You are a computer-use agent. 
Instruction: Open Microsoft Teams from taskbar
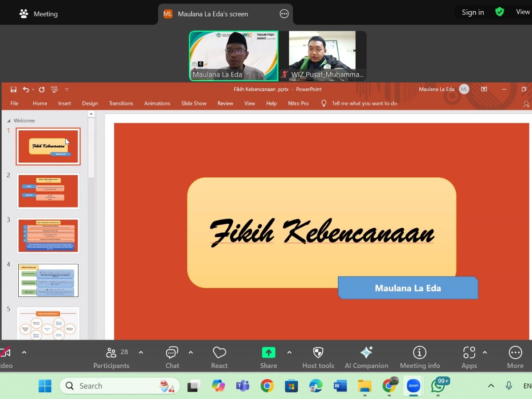click(x=243, y=386)
